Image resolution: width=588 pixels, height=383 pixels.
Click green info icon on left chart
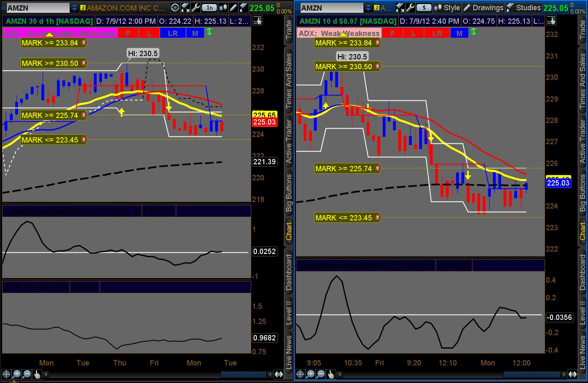click(x=209, y=32)
